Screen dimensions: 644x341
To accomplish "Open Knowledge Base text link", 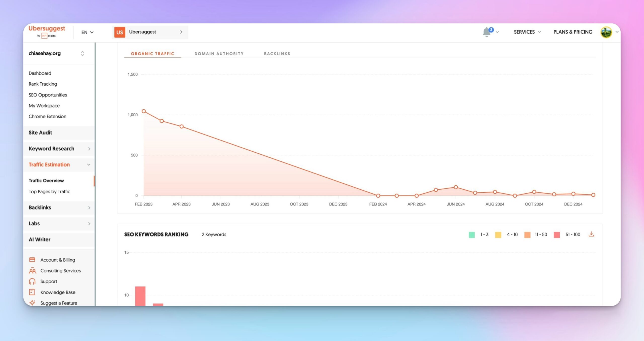I will (x=58, y=292).
